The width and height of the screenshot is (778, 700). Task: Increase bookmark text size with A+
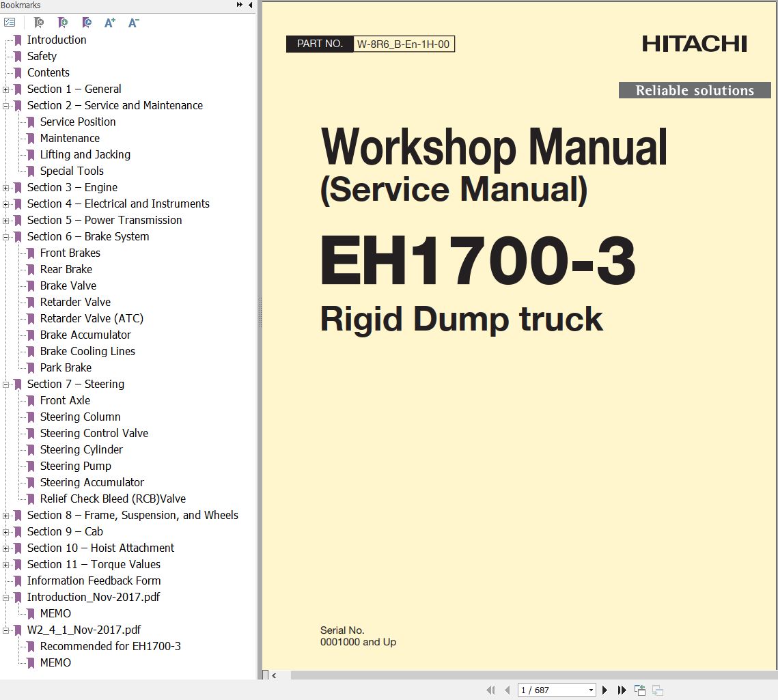[109, 23]
